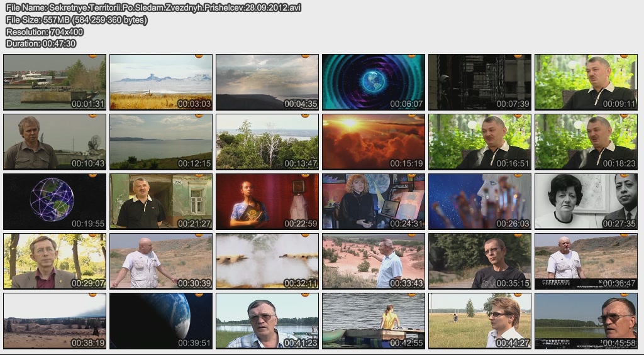
Task: Open the interview frame at 00:09:11
Action: 586,82
